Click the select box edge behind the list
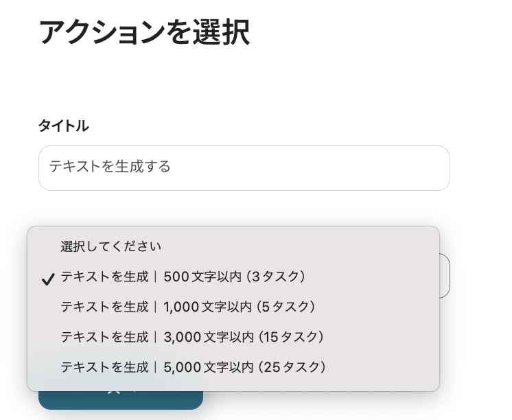The height and width of the screenshot is (420, 512). [x=445, y=276]
